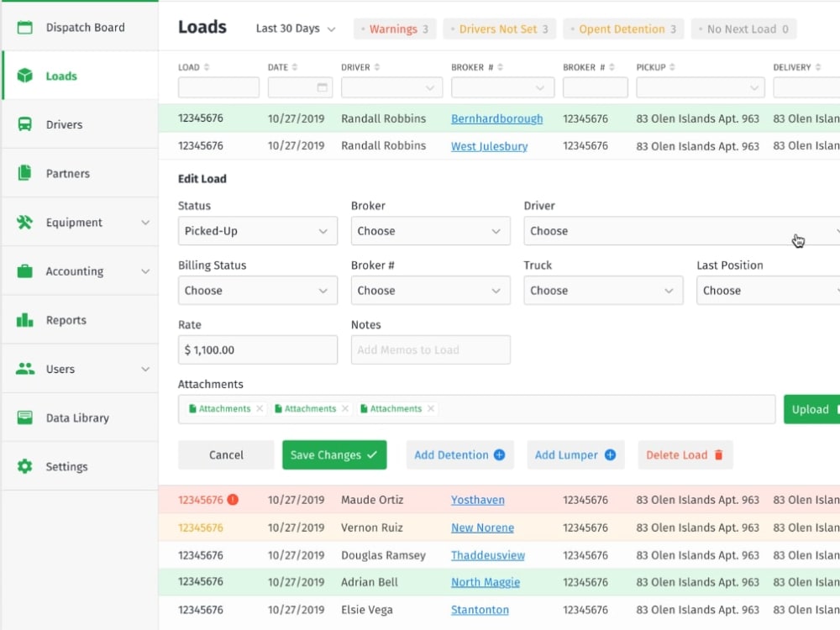Screen dimensions: 840x630
Task: Click the Equipment tools icon
Action: tap(24, 222)
